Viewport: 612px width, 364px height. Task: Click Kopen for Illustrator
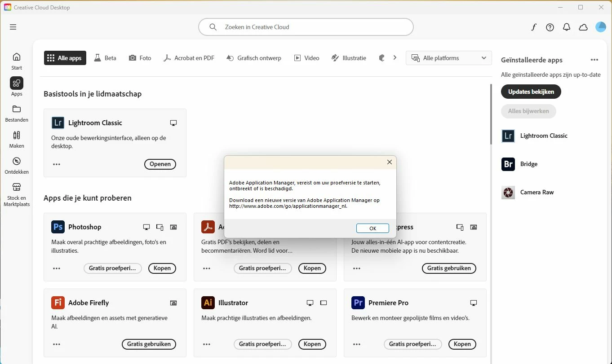(312, 344)
